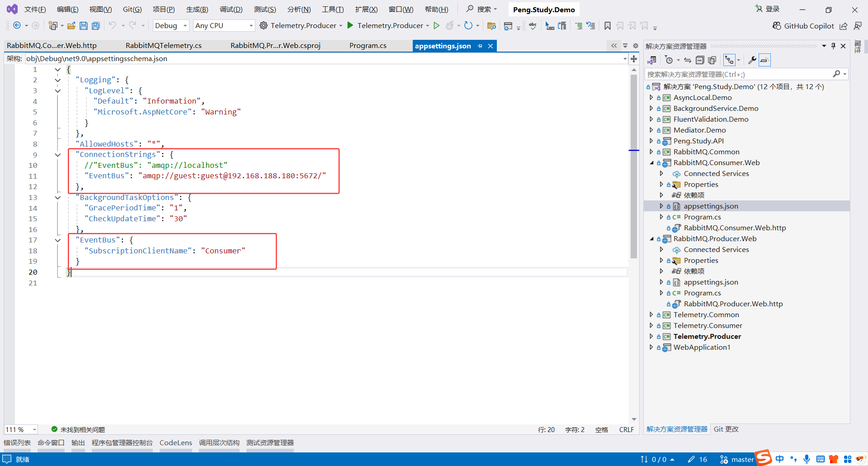Toggle nested file view in Solution Explorer
868x466 pixels.
[729, 60]
